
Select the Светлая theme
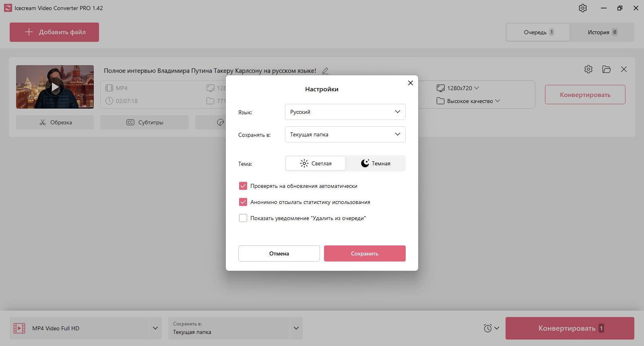pos(316,163)
